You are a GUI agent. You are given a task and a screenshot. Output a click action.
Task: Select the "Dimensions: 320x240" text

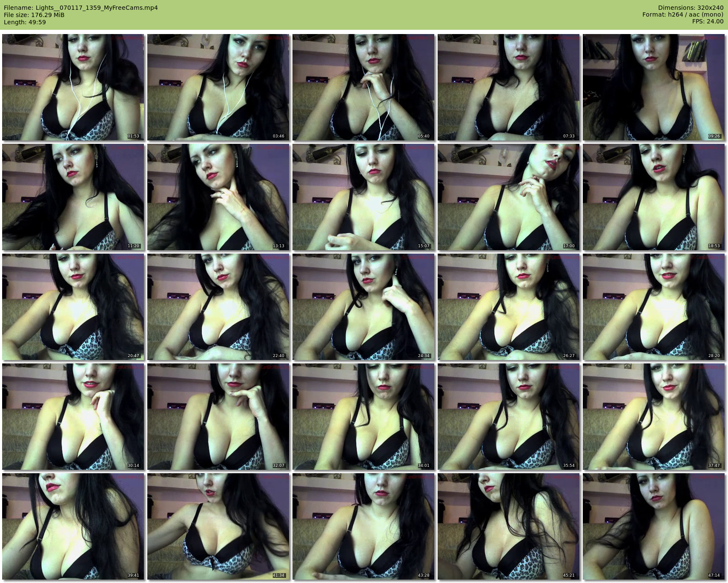pos(691,8)
